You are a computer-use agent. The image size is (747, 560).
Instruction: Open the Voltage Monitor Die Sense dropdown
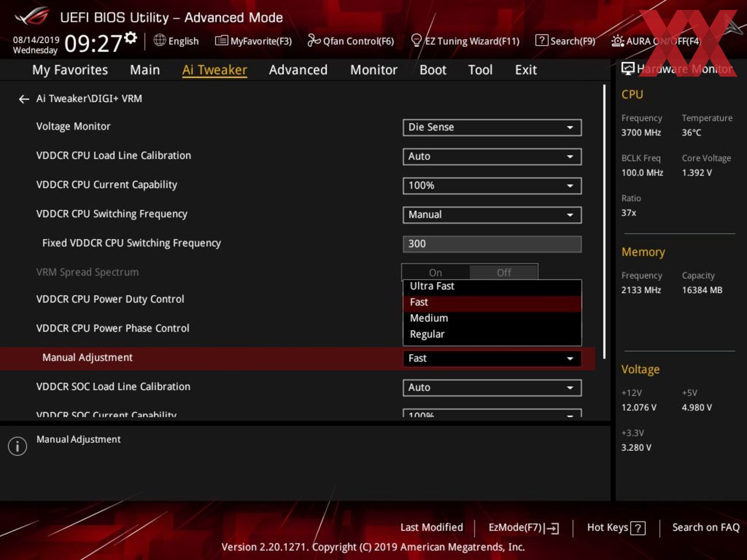point(492,127)
